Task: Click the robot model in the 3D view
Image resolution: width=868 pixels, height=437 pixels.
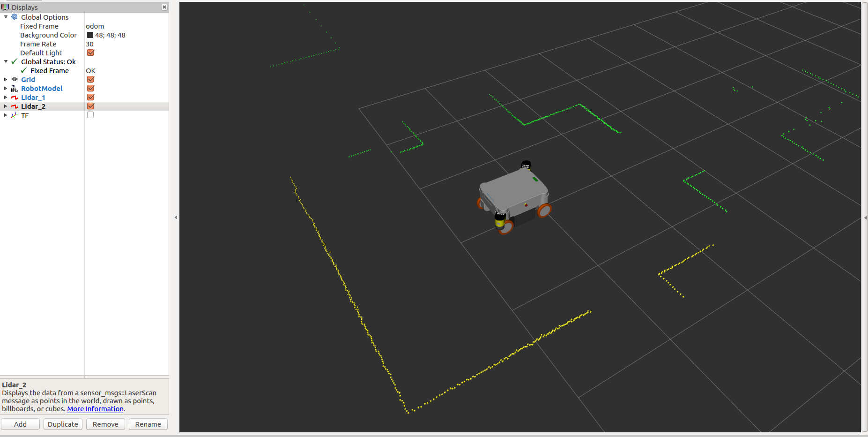Action: coord(514,196)
